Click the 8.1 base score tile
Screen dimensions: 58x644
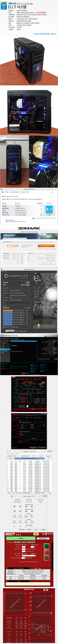coord(49,209)
